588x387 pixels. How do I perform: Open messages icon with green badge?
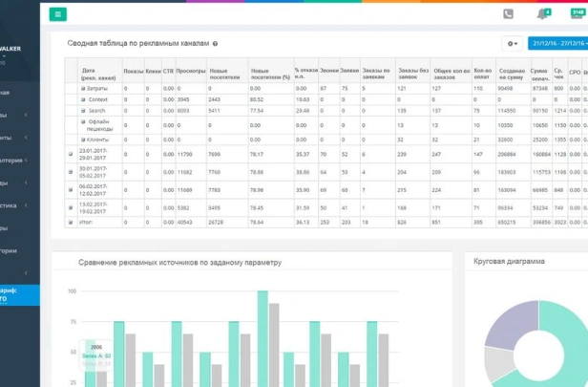click(577, 14)
